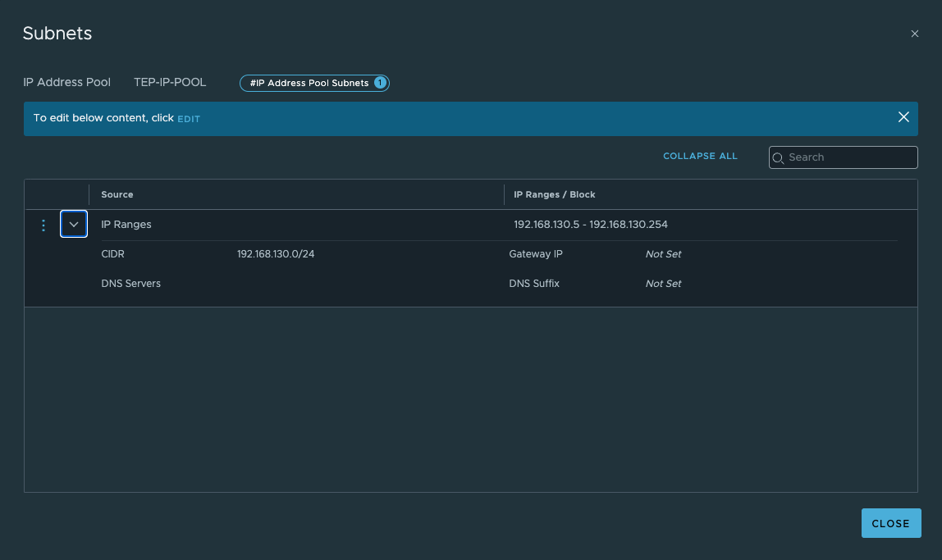Click the Source column header
This screenshot has width=942, height=560.
point(117,194)
